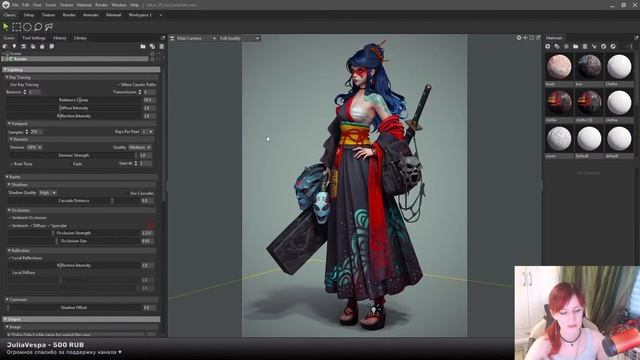Screen dimensions: 640x360
Task: Delete selected material with trash icon
Action: coord(585,47)
